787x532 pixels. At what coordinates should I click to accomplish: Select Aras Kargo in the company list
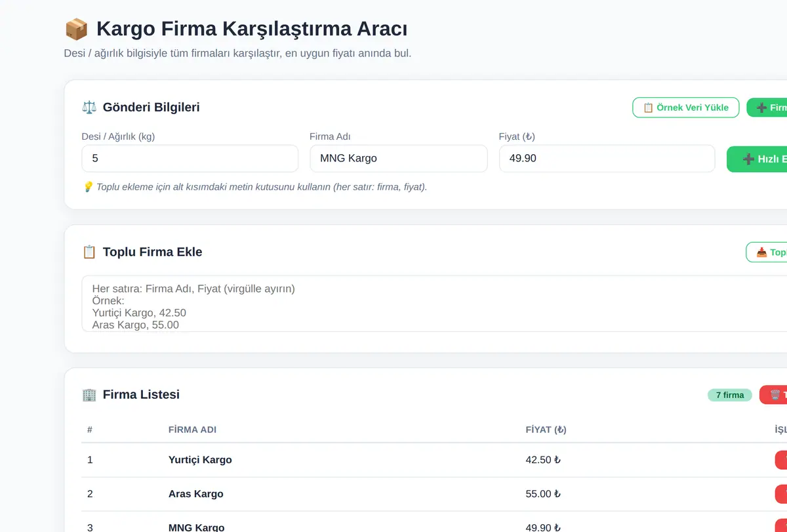point(195,494)
